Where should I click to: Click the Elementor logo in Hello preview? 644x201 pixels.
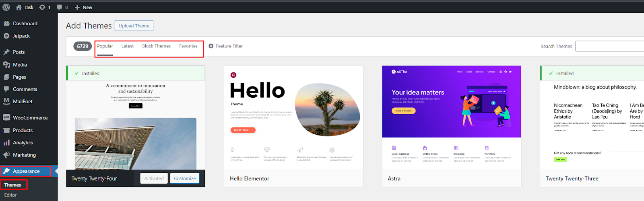(x=233, y=75)
